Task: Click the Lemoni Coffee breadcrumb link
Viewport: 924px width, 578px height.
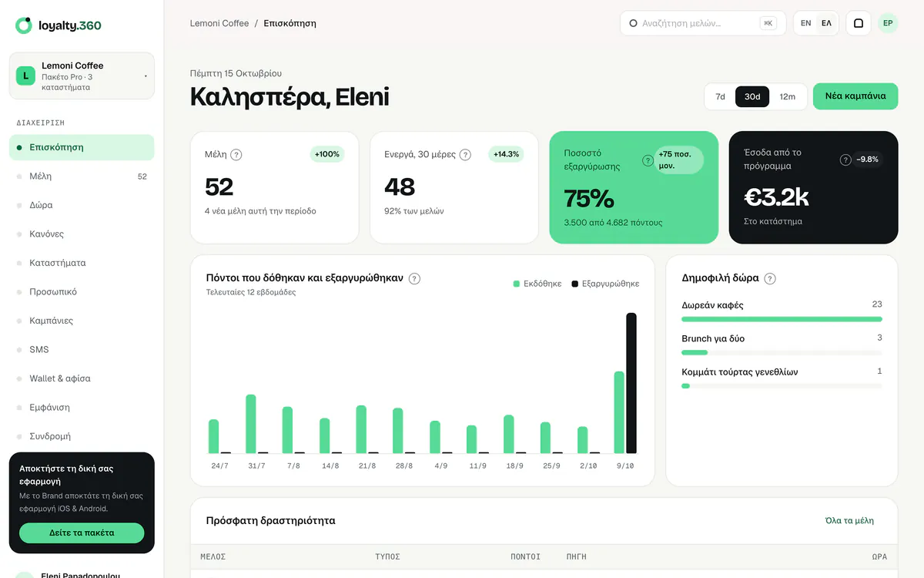Action: tap(219, 23)
